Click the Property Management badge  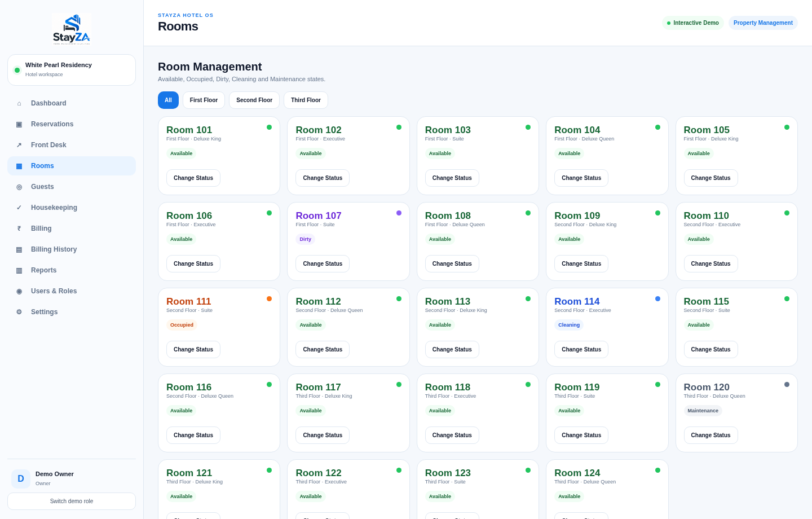[763, 23]
